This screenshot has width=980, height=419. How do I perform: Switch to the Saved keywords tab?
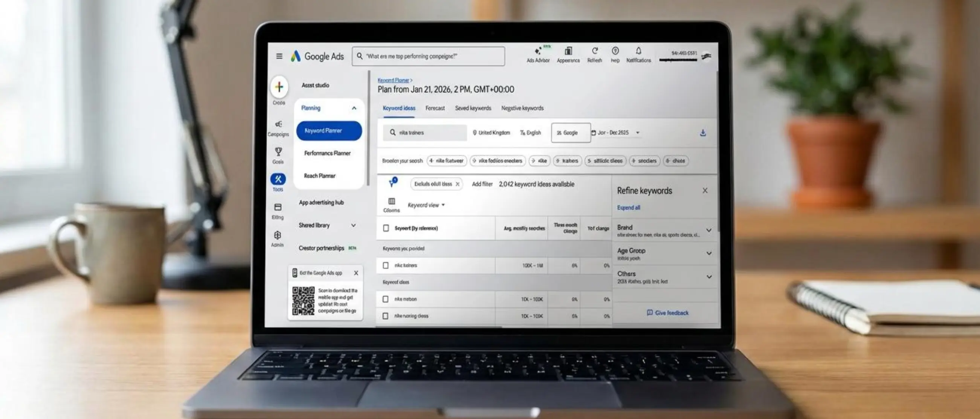pyautogui.click(x=473, y=108)
